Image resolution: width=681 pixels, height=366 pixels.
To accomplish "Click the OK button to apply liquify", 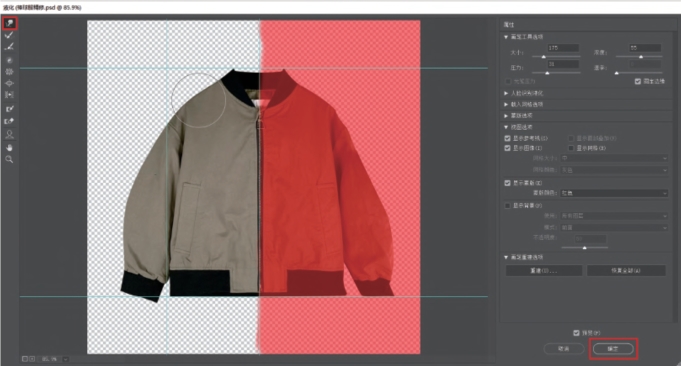I will 613,349.
